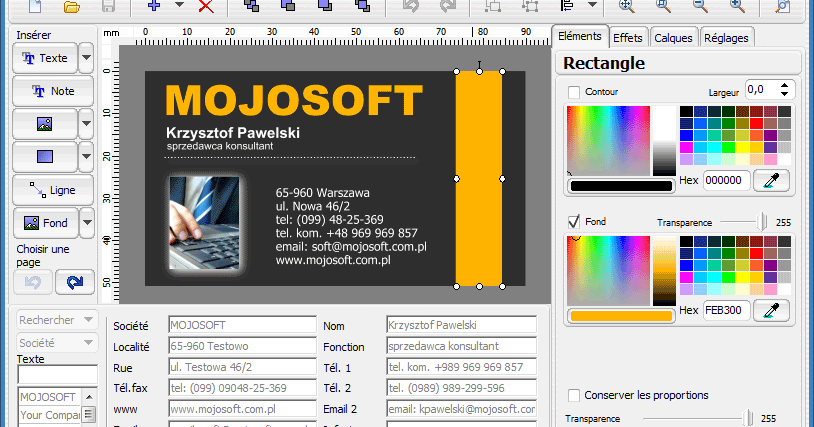This screenshot has width=814, height=427.
Task: Expand the image insert dropdown arrow
Action: (86, 124)
